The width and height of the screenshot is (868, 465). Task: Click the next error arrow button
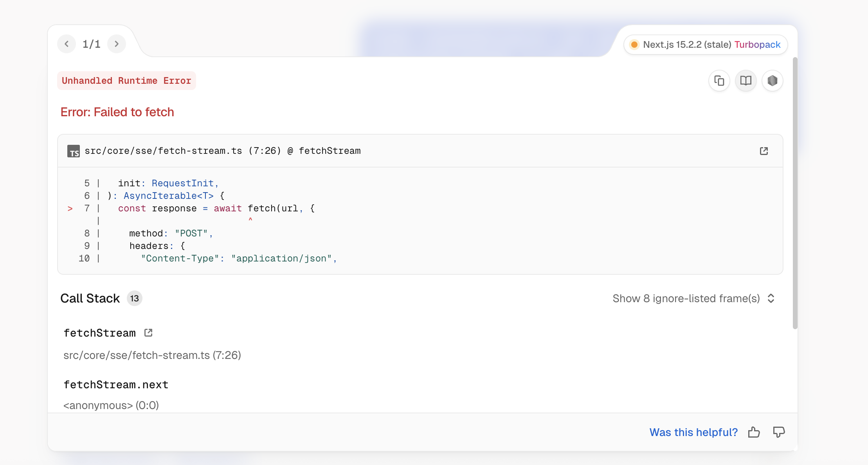(116, 44)
